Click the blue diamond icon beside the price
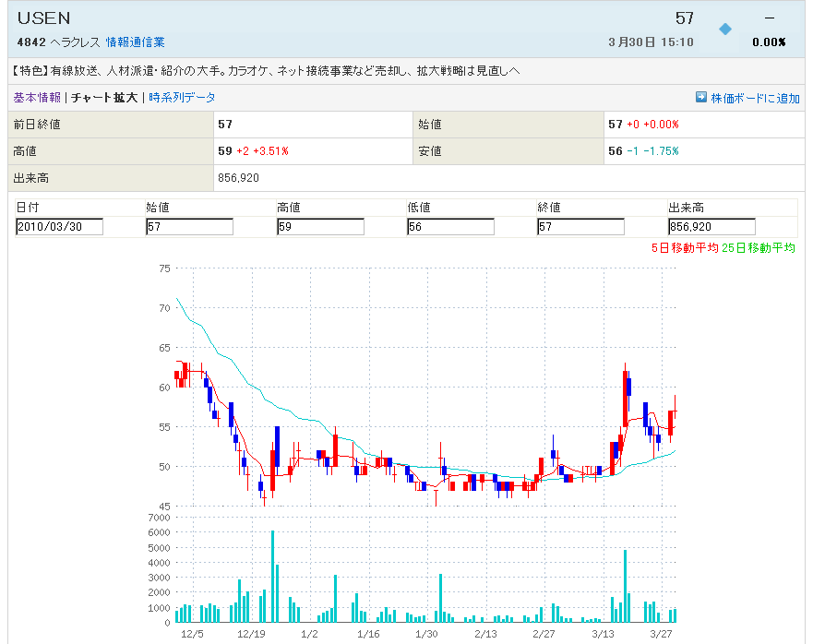The height and width of the screenshot is (644, 813). [x=724, y=29]
